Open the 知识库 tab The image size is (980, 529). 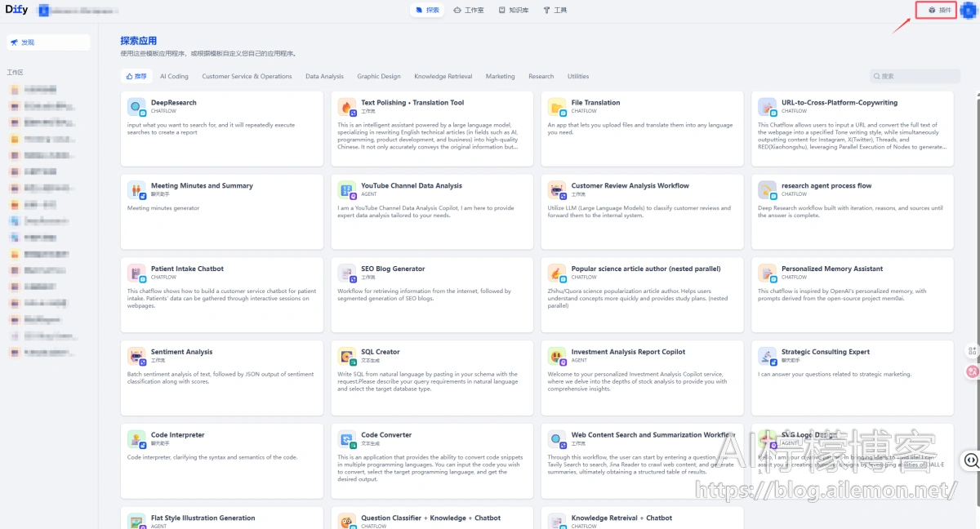514,11
